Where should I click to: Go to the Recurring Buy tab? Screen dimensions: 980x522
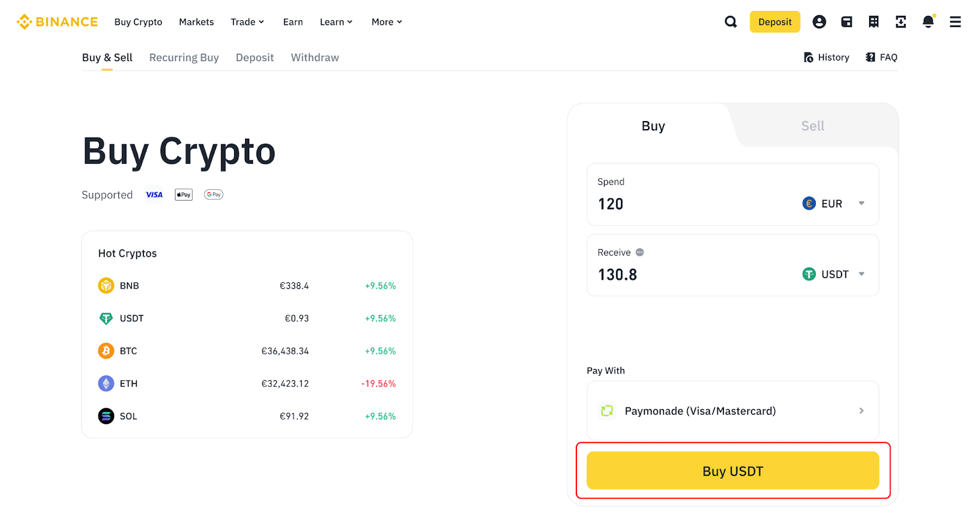click(184, 58)
